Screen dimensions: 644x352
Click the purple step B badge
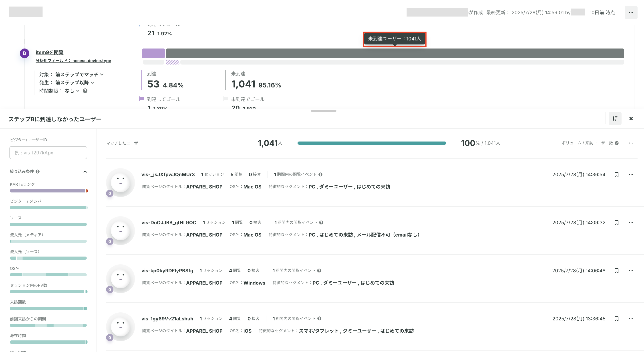(x=24, y=53)
